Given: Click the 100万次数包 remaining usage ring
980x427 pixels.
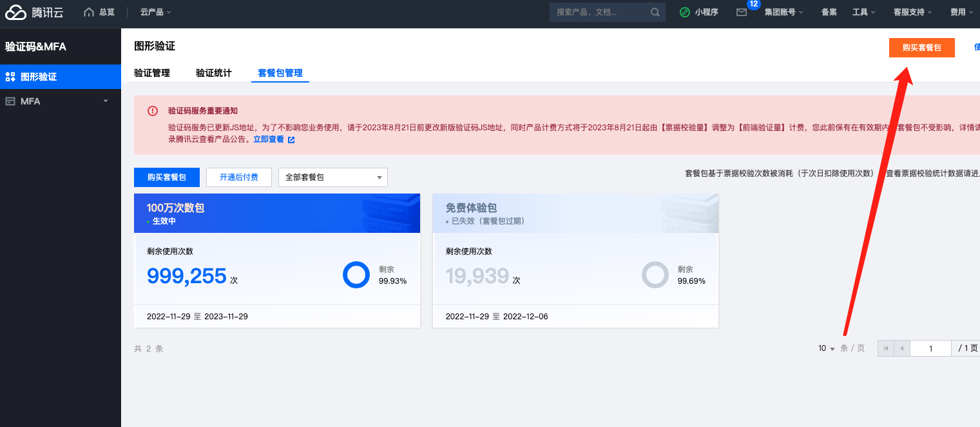Looking at the screenshot, I should pyautogui.click(x=356, y=275).
